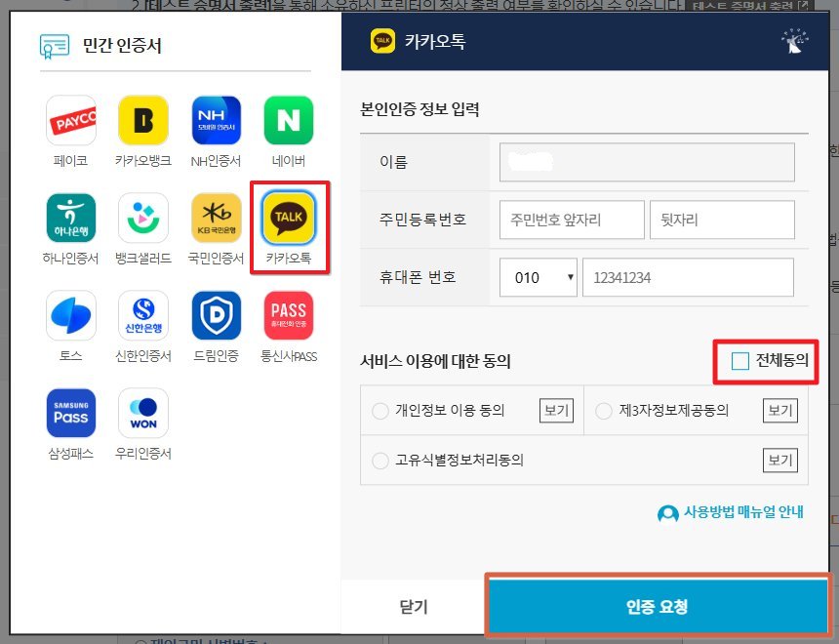Click the KakaoTalk logo in the header
This screenshot has width=839, height=644.
(382, 41)
